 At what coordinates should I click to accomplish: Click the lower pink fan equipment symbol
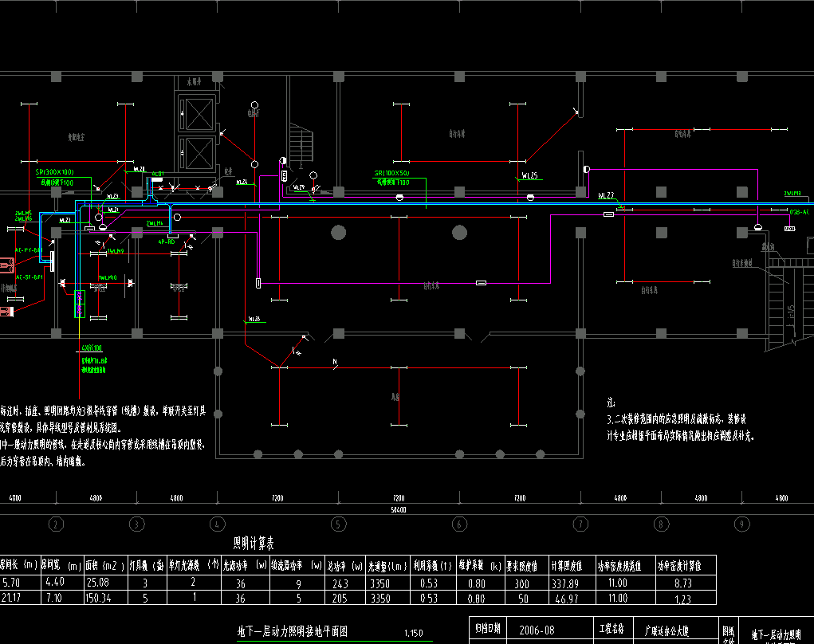click(6, 312)
